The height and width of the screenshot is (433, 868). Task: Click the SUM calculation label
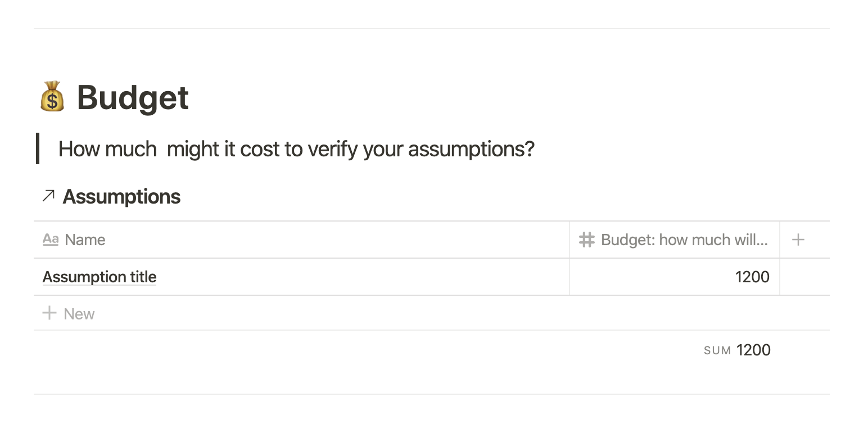point(717,350)
